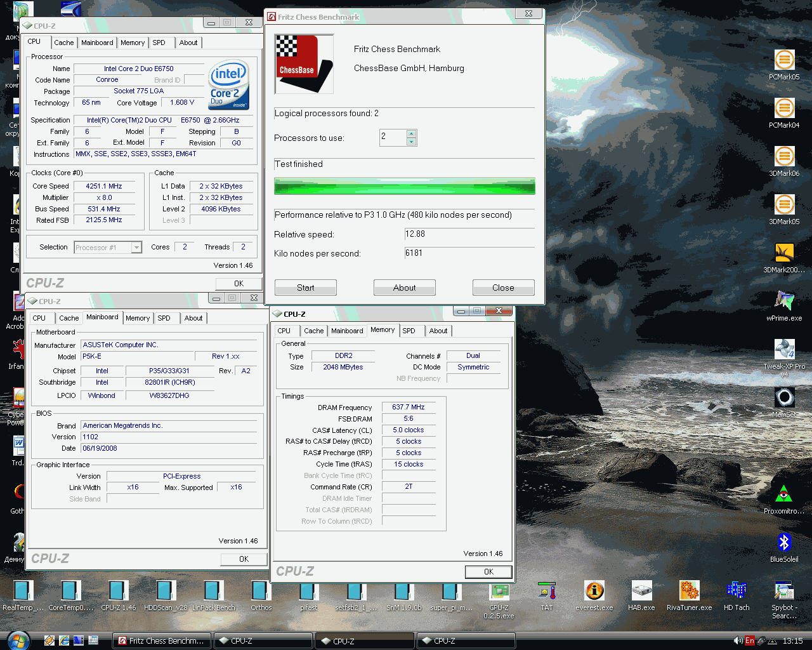Open the volume tray icon
This screenshot has width=812, height=650.
tap(738, 640)
